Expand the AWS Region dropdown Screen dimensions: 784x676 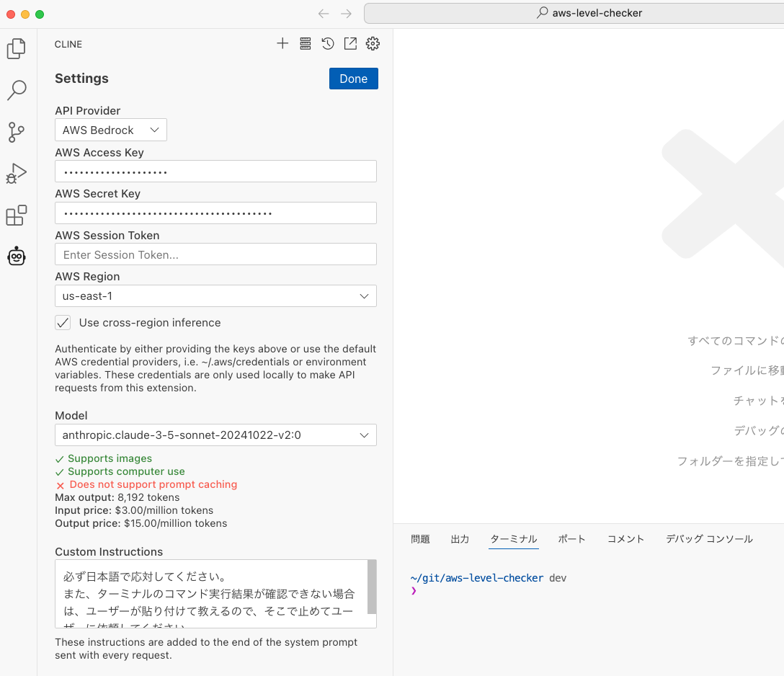point(215,295)
